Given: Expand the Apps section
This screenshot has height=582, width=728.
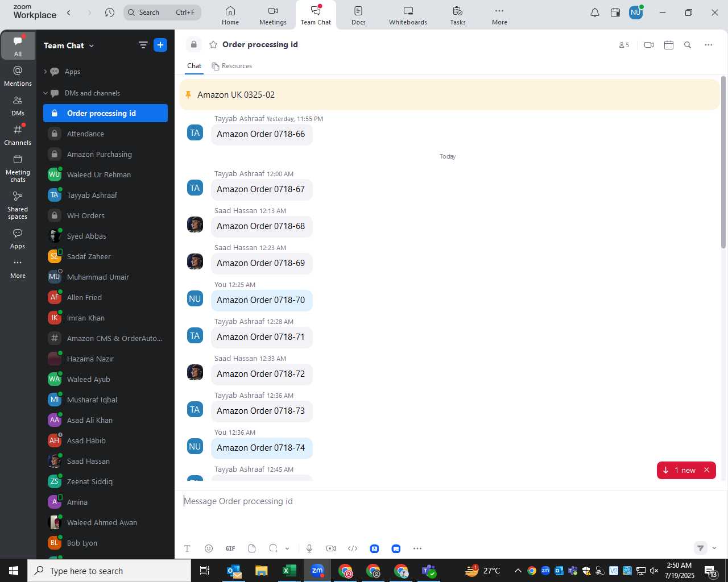Looking at the screenshot, I should tap(45, 72).
